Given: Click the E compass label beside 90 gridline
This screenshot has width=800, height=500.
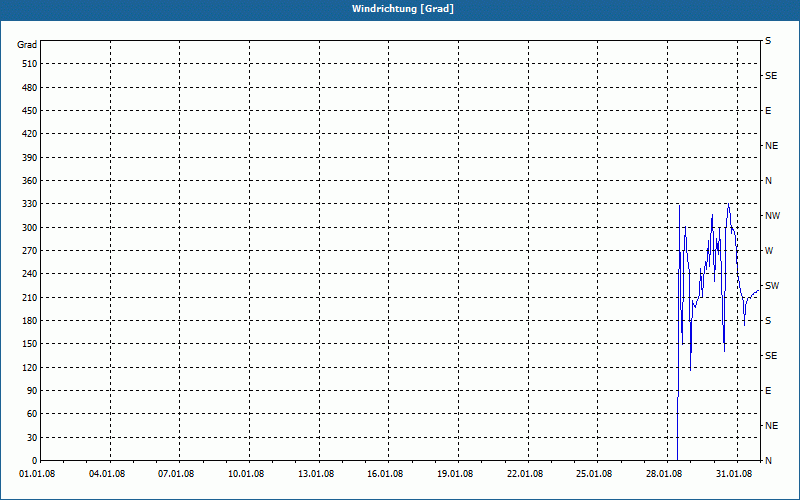Looking at the screenshot, I should click(x=768, y=391).
